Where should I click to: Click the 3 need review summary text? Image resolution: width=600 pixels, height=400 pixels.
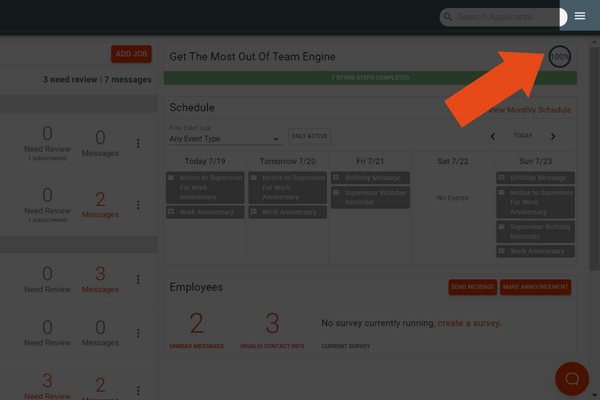click(70, 80)
